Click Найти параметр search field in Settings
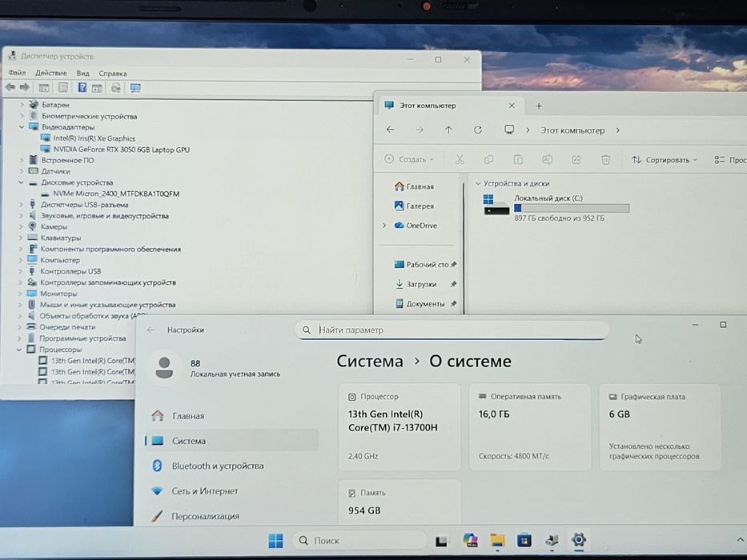This screenshot has width=747, height=560. point(452,330)
